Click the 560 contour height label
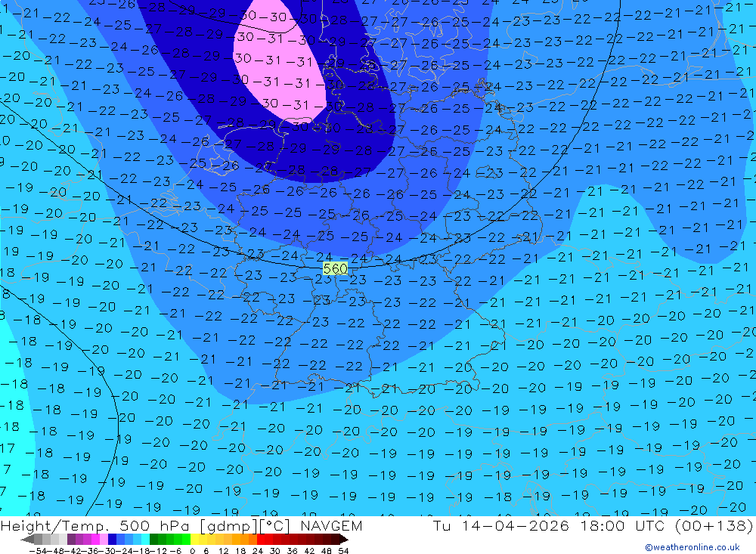756x554 pixels. (335, 268)
